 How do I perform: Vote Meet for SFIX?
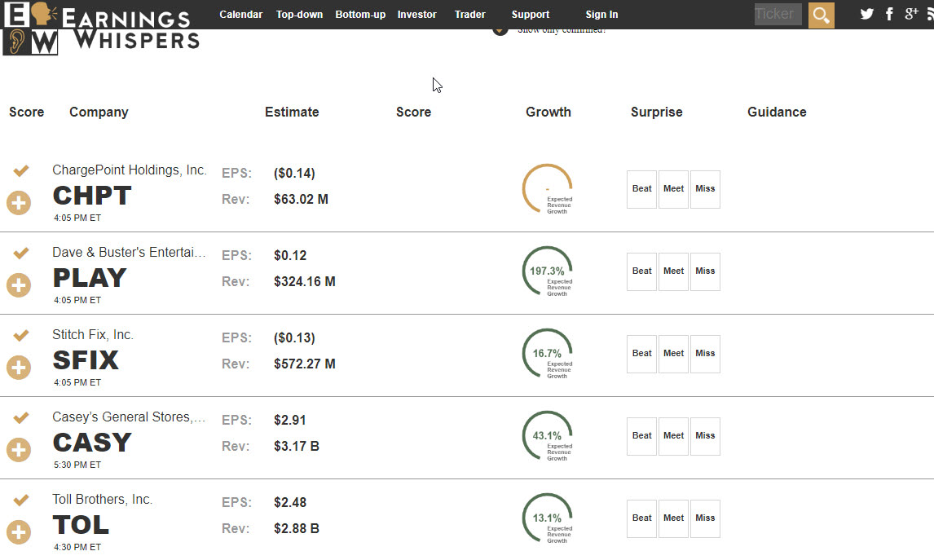pos(674,354)
